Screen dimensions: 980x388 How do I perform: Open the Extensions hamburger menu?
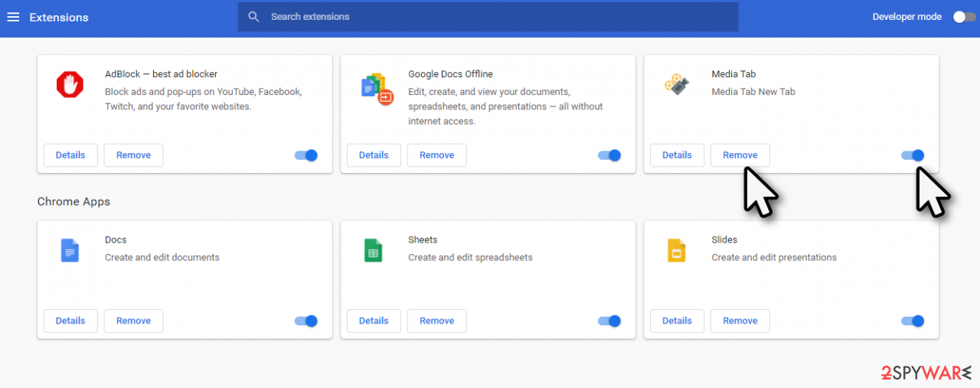point(13,17)
